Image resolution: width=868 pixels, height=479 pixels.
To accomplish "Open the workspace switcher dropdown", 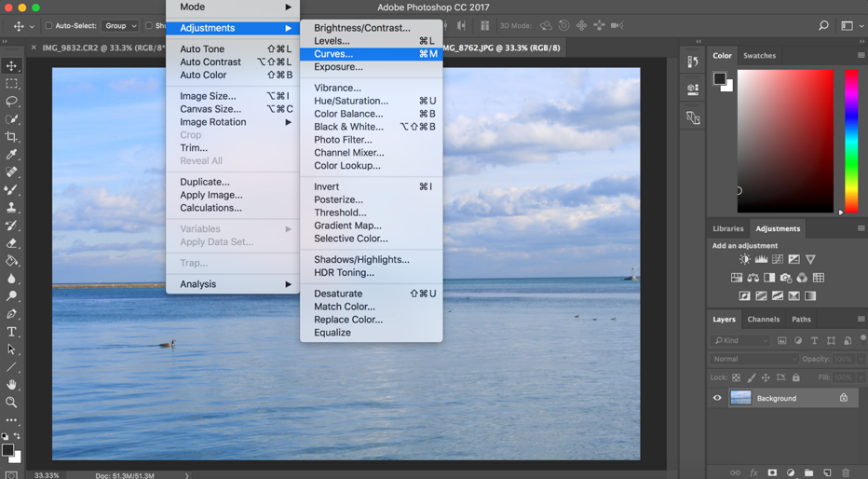I will point(851,25).
